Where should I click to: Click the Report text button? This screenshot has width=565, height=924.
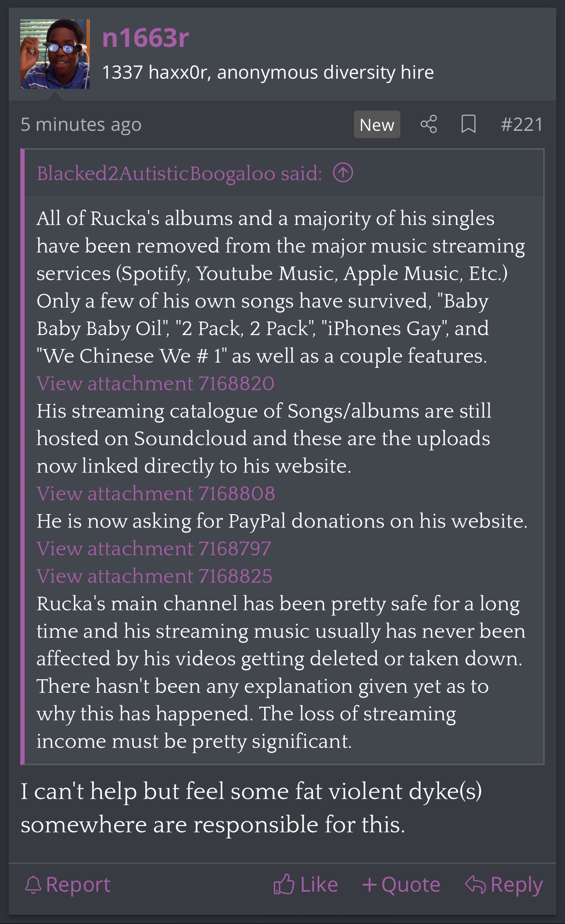point(78,884)
